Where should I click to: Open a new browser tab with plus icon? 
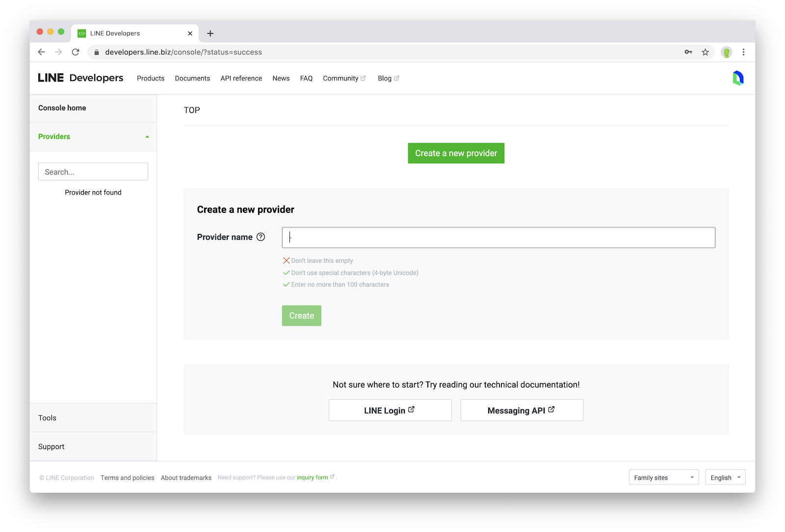(x=210, y=33)
